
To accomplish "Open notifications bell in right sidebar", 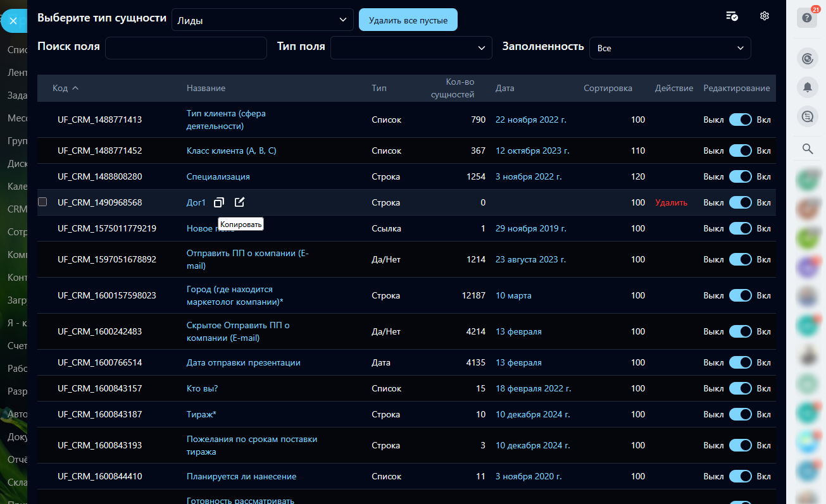I will click(807, 88).
